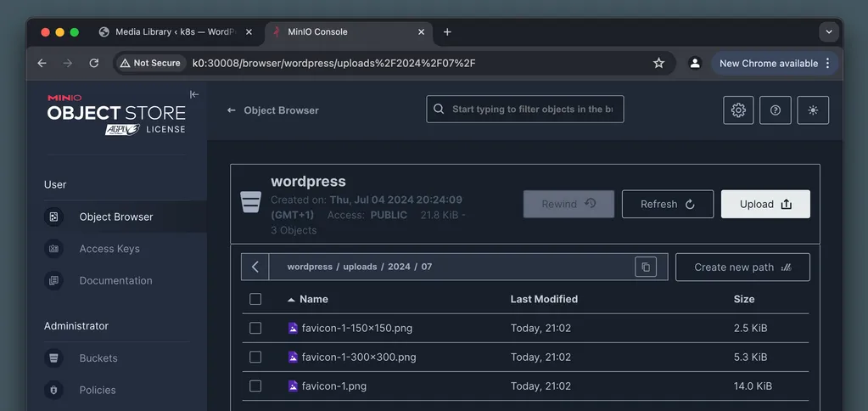Focus the filter objects search field

pos(533,110)
